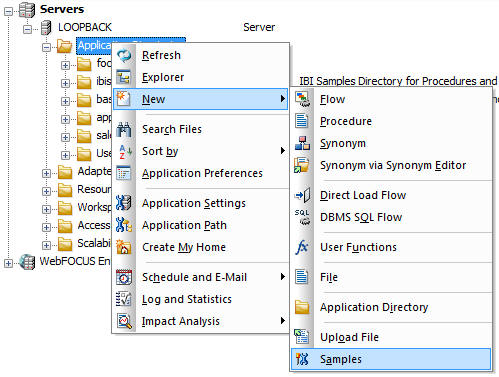Open the Sort by submenu arrow
The height and width of the screenshot is (377, 499).
(282, 151)
